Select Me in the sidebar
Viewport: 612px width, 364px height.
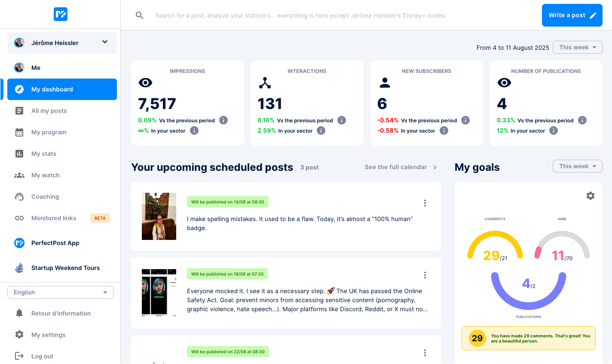[36, 68]
